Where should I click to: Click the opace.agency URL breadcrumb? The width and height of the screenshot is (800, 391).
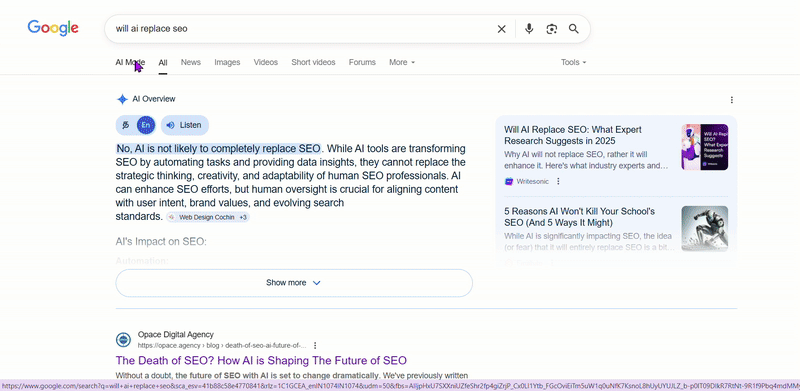(222, 345)
